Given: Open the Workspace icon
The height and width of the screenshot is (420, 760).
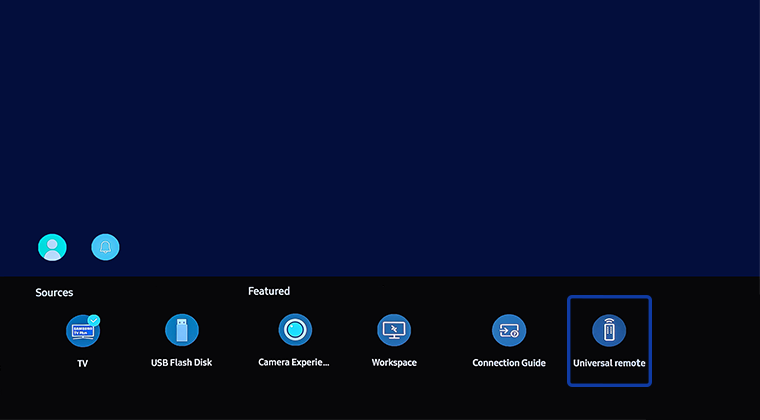Looking at the screenshot, I should pos(394,330).
